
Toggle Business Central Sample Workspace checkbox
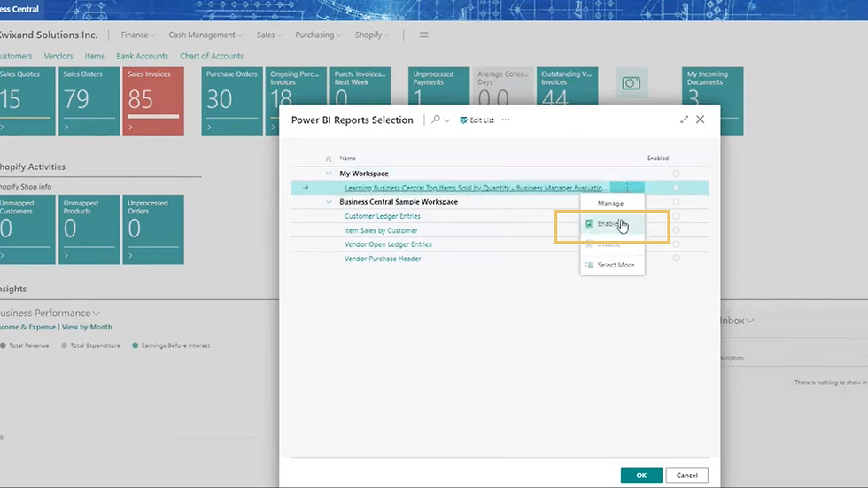click(x=676, y=202)
